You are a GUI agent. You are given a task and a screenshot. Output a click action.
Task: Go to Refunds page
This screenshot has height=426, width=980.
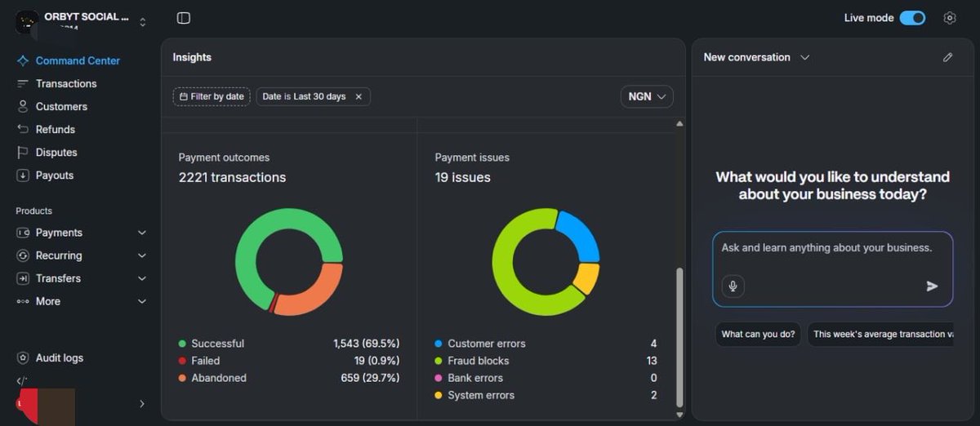56,130
